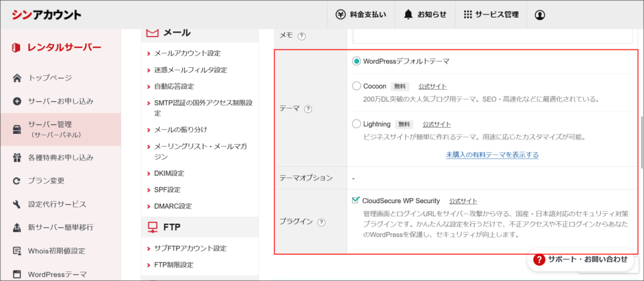Click inside the メモ input field
This screenshot has height=281, width=644.
(x=492, y=36)
